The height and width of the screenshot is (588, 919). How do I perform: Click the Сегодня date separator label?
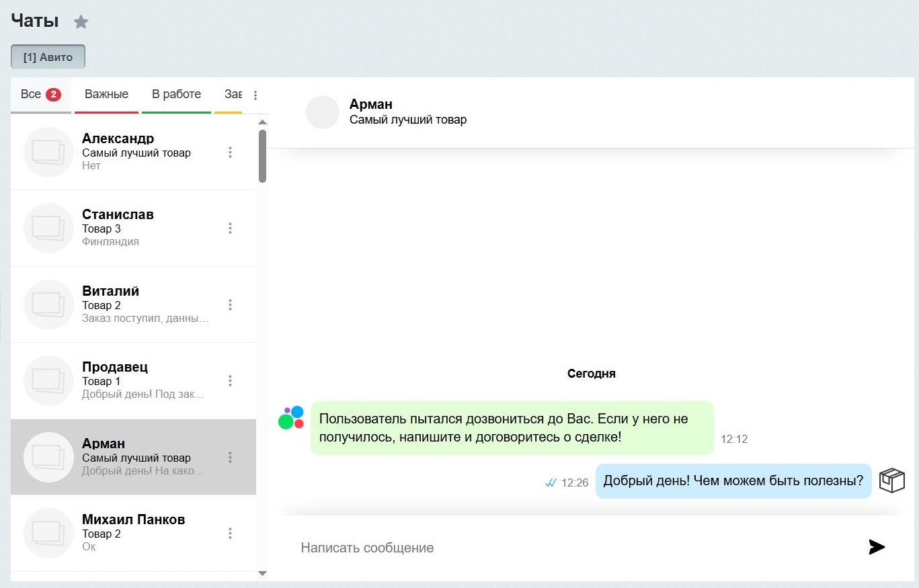point(592,374)
